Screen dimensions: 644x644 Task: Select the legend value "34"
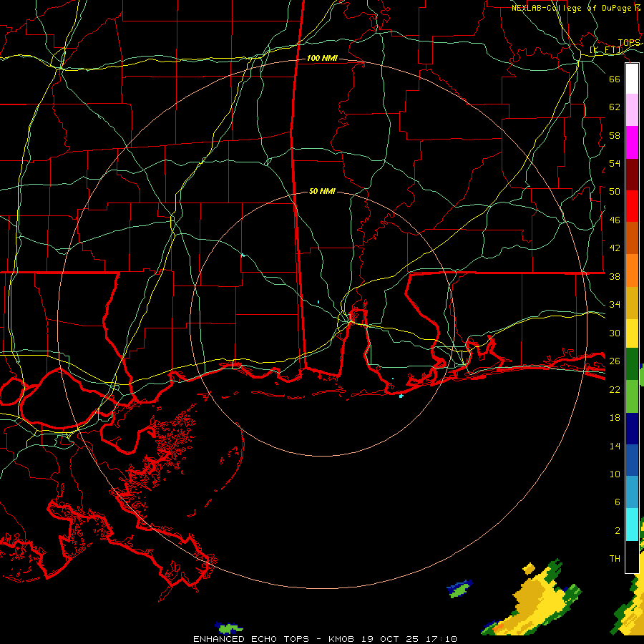pos(615,304)
